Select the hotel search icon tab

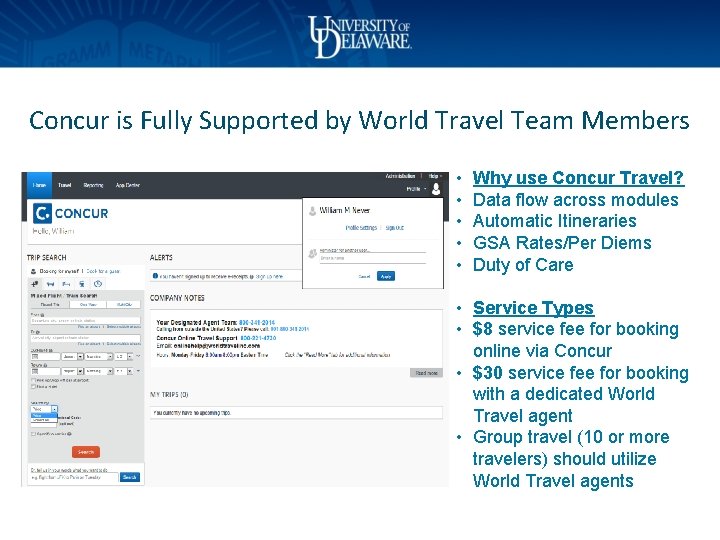(x=66, y=284)
